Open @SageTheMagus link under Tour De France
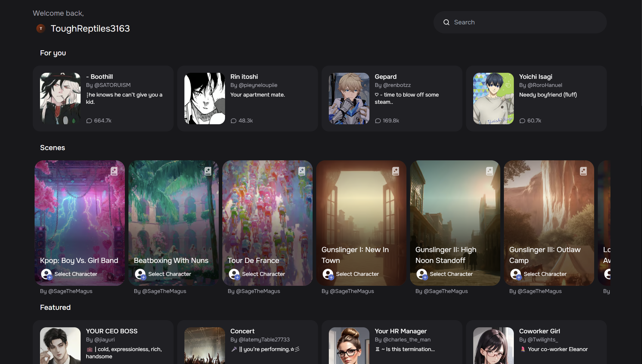Viewport: 642px width, 364px height. coord(258,291)
